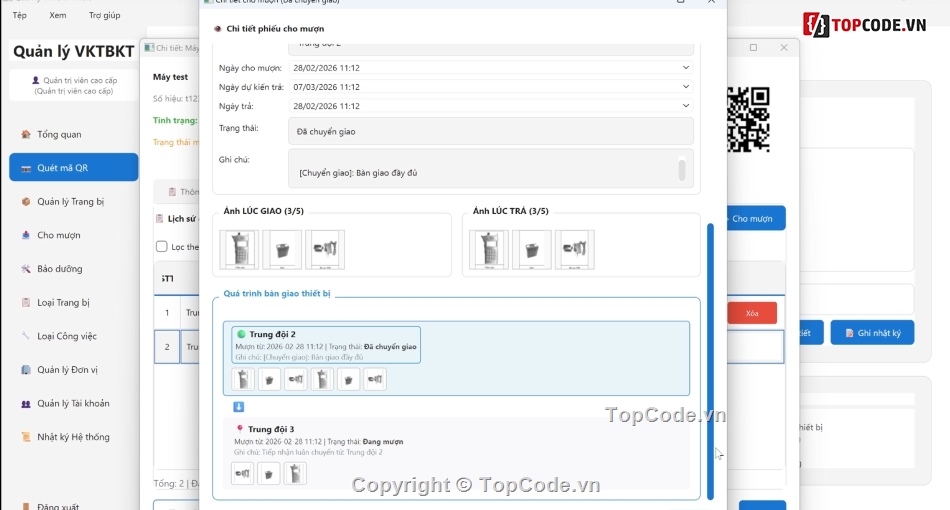Select Quét mã QR sidebar item
The image size is (950, 510).
pyautogui.click(x=63, y=168)
